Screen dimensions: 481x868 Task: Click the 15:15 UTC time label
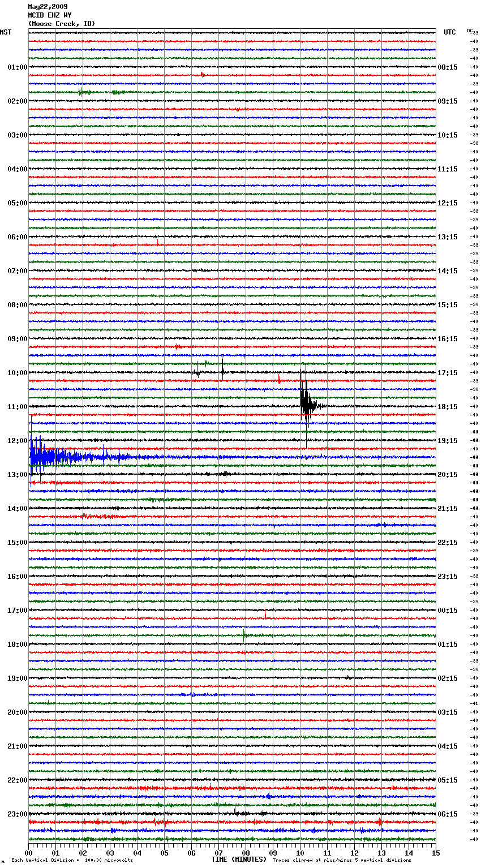[x=448, y=305]
